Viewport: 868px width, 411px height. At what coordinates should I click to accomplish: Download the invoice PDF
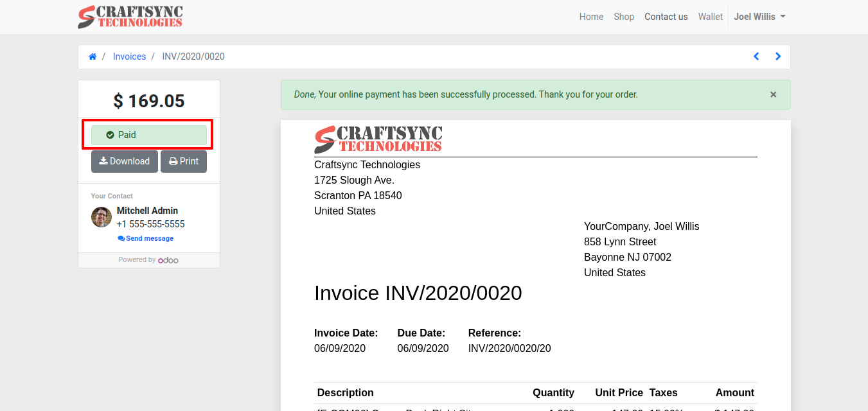click(125, 161)
